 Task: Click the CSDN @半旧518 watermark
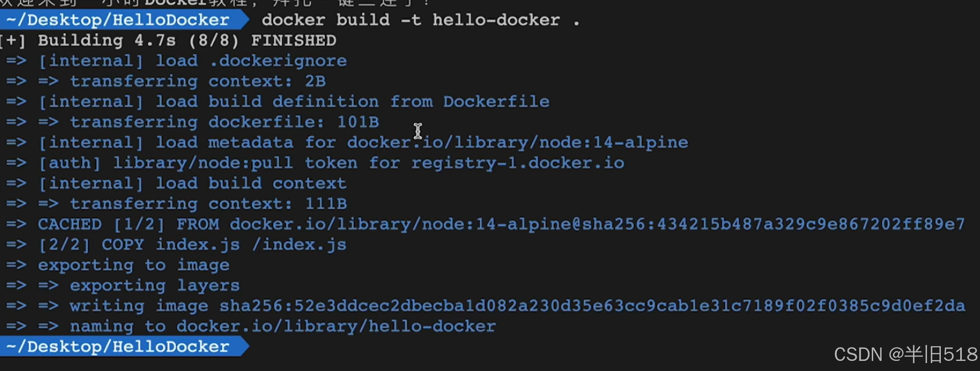906,354
